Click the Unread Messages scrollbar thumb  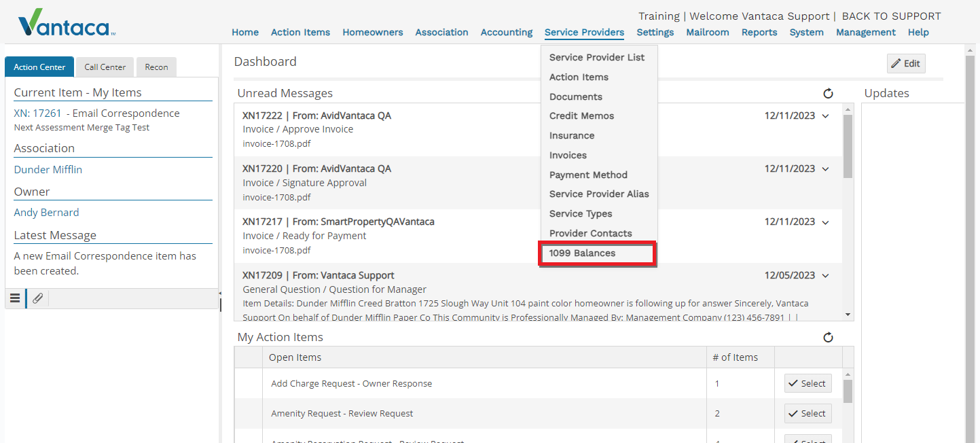click(x=848, y=146)
